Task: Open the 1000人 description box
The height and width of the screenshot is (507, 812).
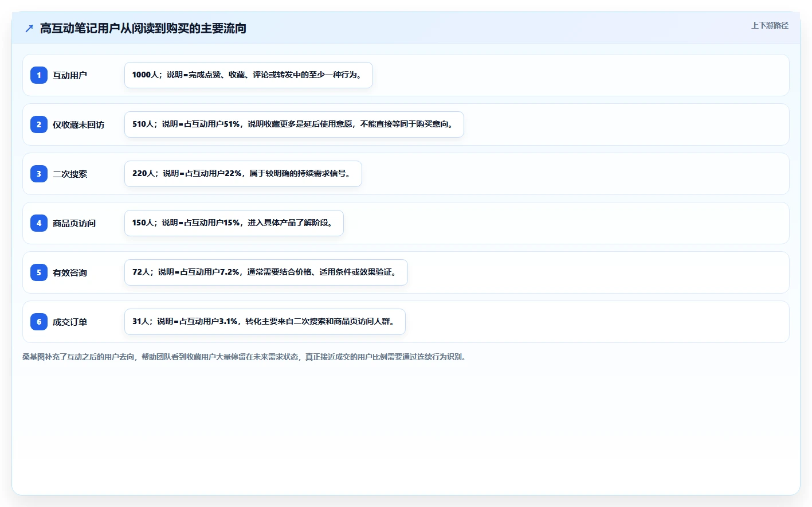Action: tap(249, 75)
